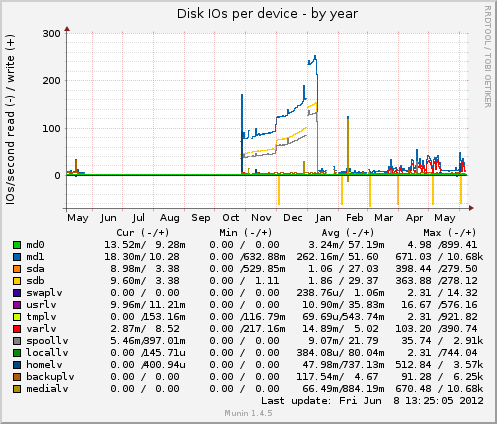Image resolution: width=497 pixels, height=424 pixels.
Task: Click the 200 y-axis tick label
Action: [x=51, y=81]
